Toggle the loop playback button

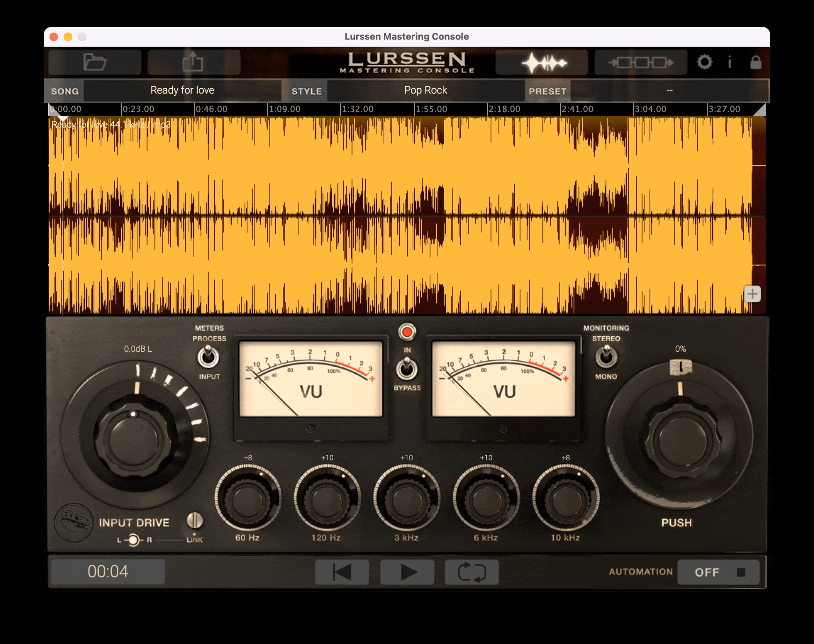tap(471, 572)
